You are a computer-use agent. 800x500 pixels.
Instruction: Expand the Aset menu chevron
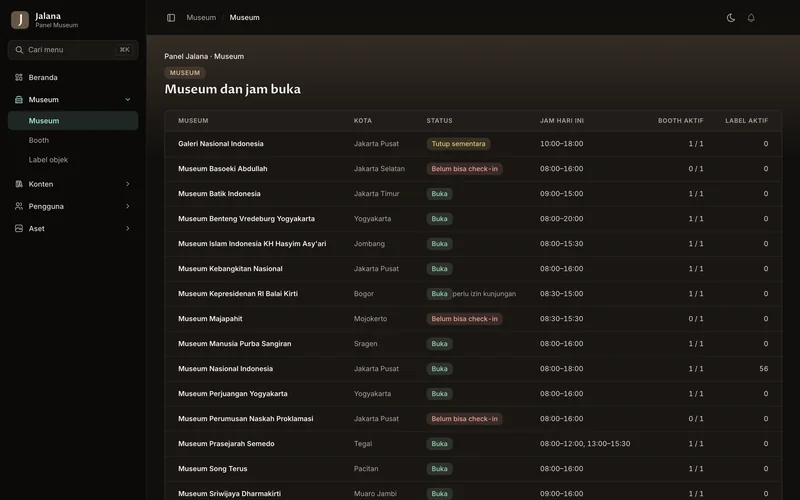point(128,229)
